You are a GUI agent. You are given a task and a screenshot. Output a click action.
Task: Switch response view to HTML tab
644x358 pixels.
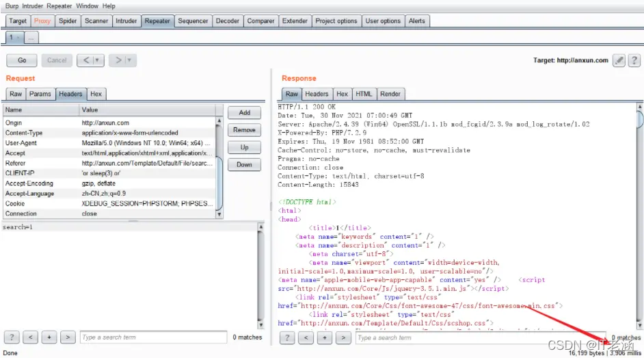pyautogui.click(x=364, y=94)
